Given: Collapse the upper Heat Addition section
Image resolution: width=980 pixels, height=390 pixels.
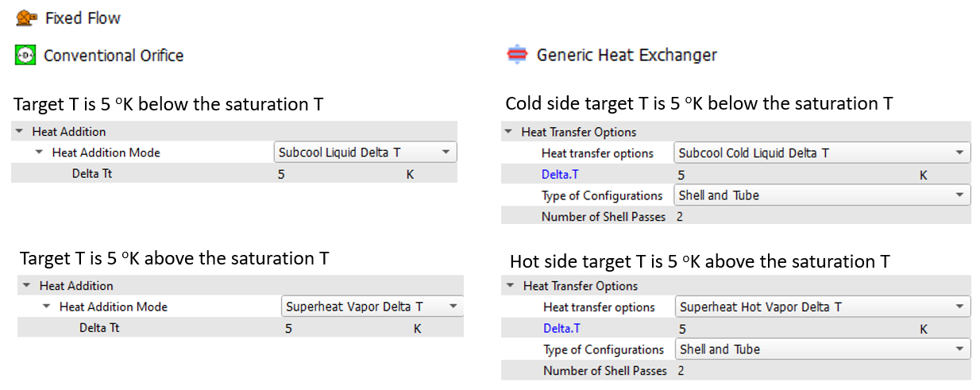Looking at the screenshot, I should [x=19, y=132].
